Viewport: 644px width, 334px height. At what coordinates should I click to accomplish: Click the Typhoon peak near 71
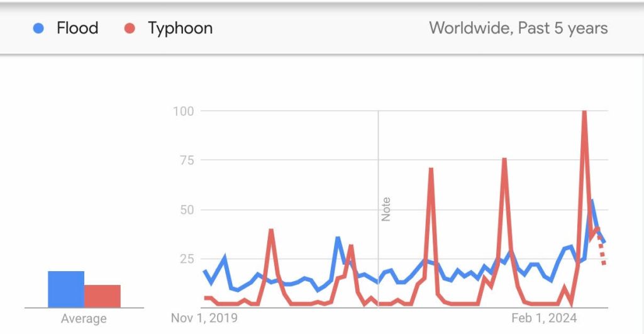pos(431,169)
